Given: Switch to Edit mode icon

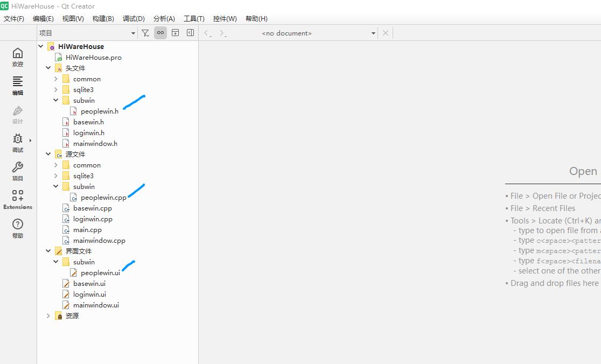Looking at the screenshot, I should pyautogui.click(x=18, y=82).
